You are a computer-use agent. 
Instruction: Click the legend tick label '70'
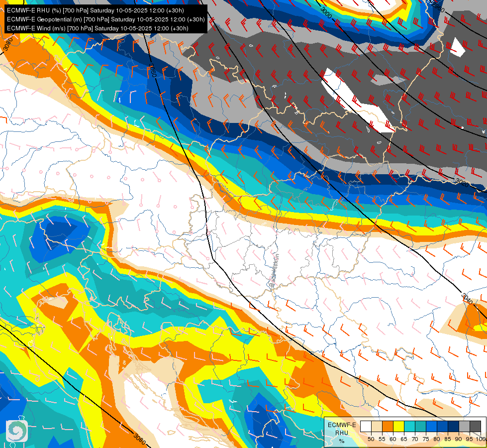tap(415, 439)
